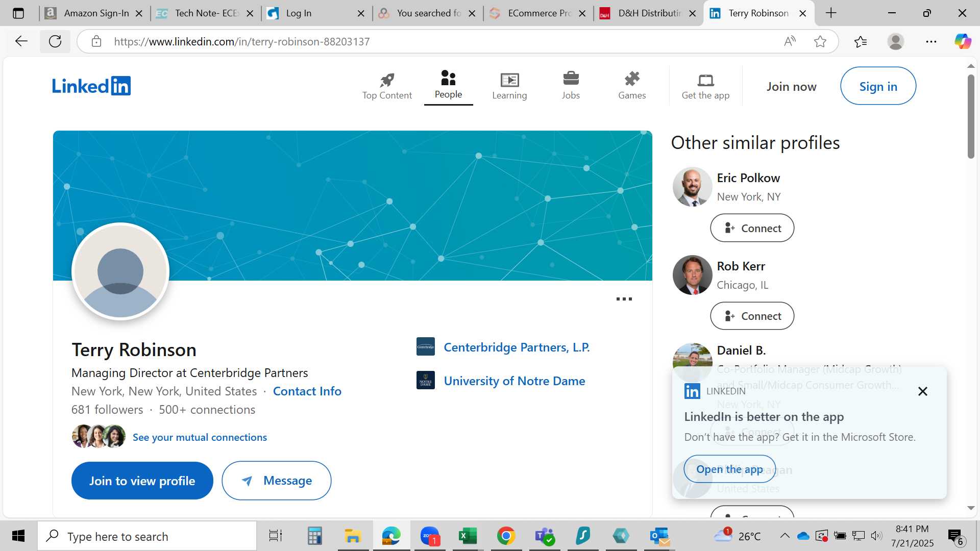Refresh the page
This screenshot has width=980, height=551.
click(55, 41)
